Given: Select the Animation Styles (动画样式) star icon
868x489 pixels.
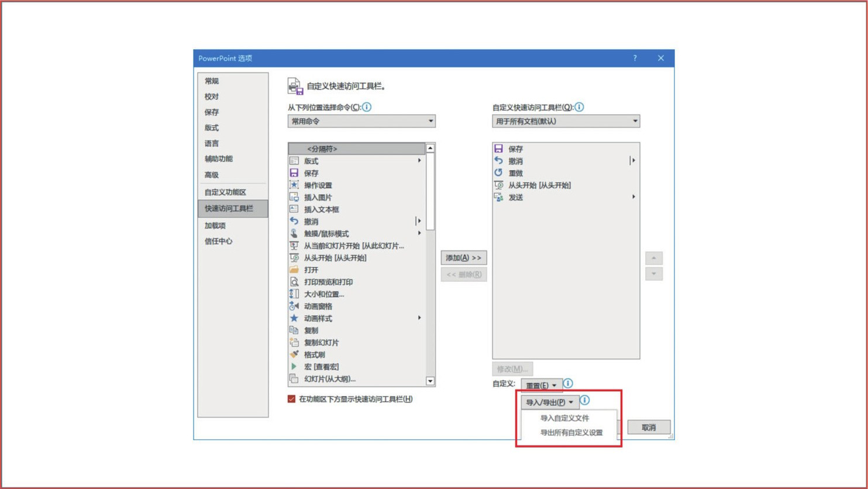Looking at the screenshot, I should (x=294, y=318).
